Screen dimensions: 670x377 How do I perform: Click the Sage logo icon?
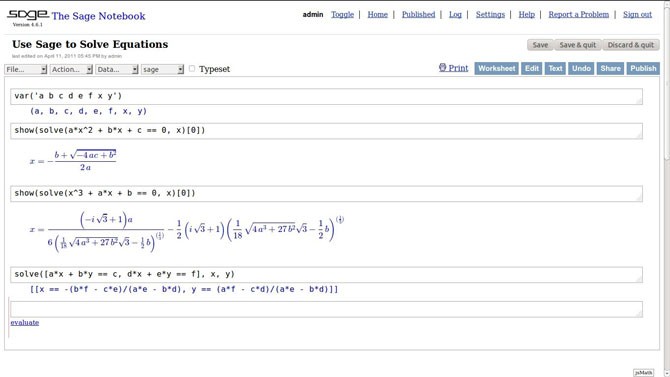point(27,15)
